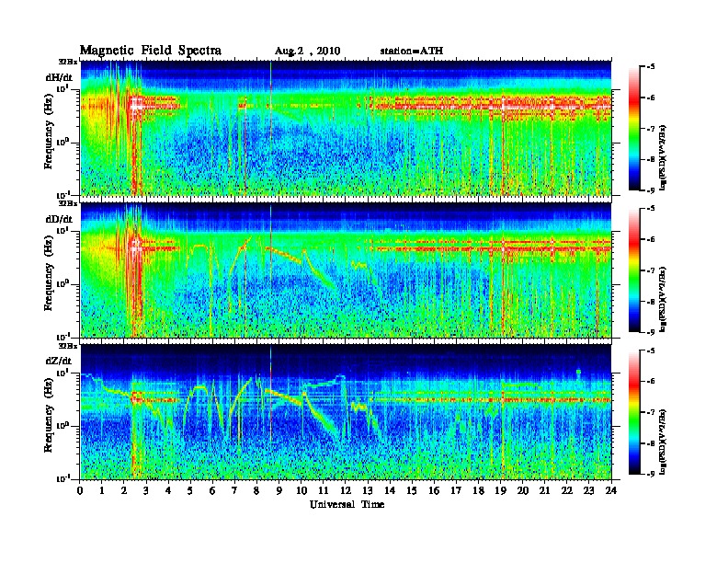728x563 pixels.
Task: Click the dH/dt spectrogram color bar
Action: pos(634,129)
